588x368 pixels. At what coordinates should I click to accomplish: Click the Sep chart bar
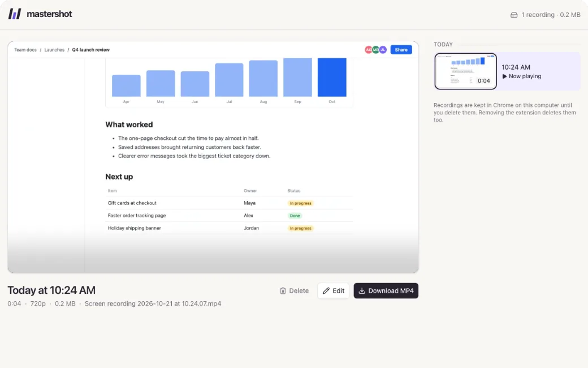coord(298,78)
